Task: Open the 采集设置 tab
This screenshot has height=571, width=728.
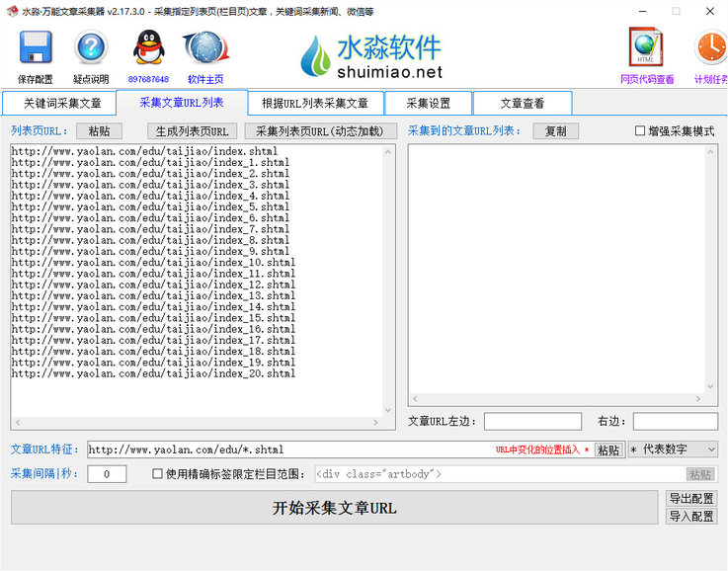Action: [x=427, y=103]
